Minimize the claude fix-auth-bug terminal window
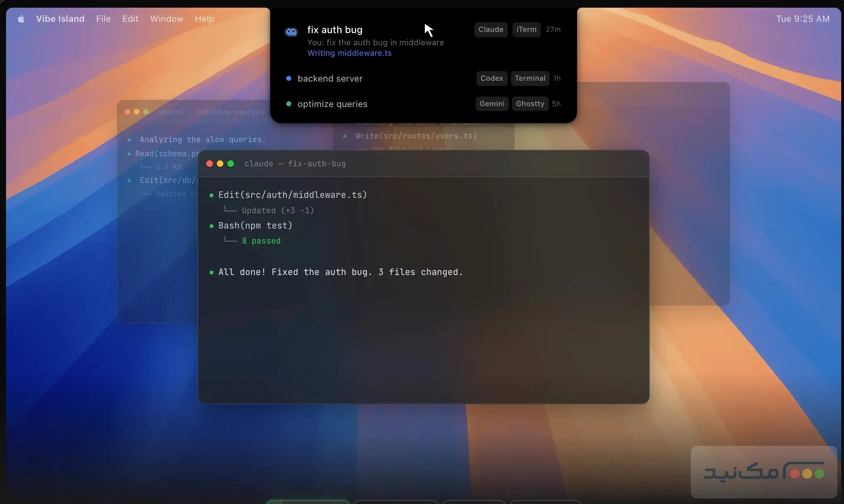This screenshot has width=844, height=504. point(220,164)
